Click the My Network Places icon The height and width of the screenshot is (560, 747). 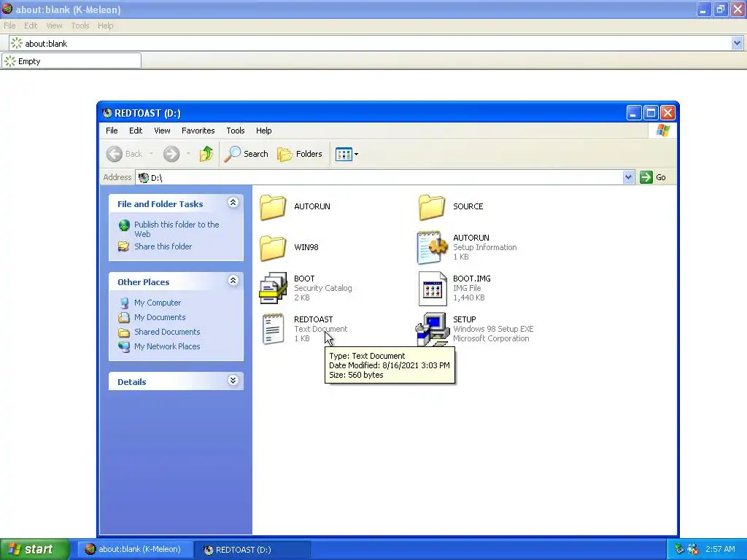(124, 346)
